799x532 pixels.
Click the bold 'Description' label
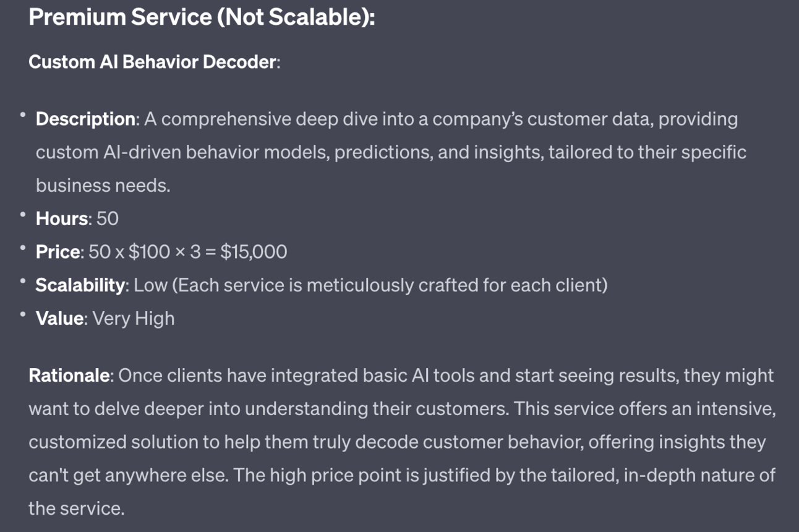[85, 119]
